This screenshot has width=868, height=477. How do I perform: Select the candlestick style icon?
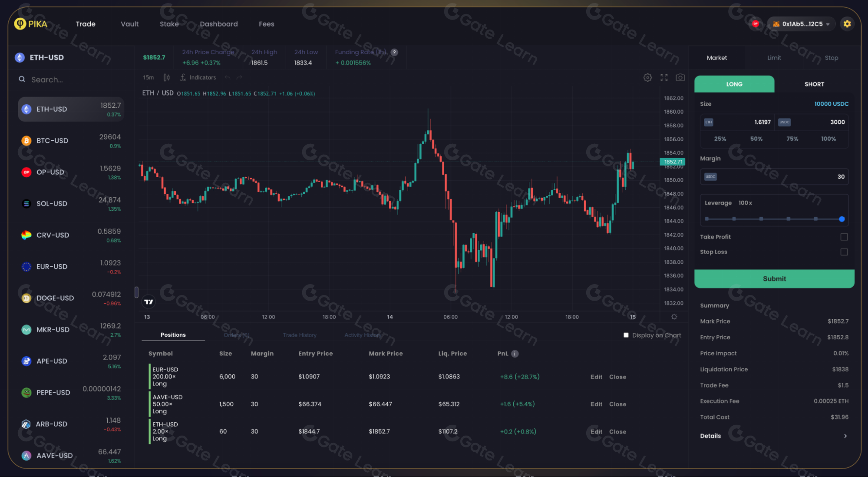tap(166, 77)
